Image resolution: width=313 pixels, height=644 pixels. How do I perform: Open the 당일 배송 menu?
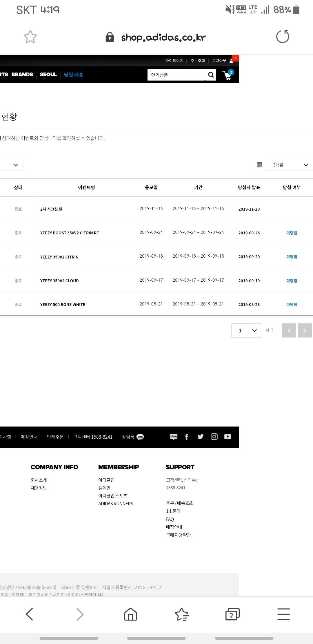pyautogui.click(x=74, y=75)
